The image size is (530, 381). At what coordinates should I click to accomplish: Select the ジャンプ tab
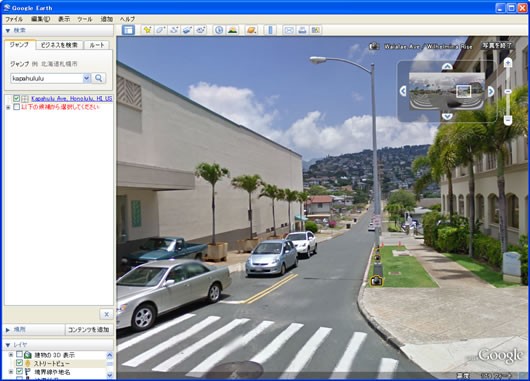click(19, 45)
